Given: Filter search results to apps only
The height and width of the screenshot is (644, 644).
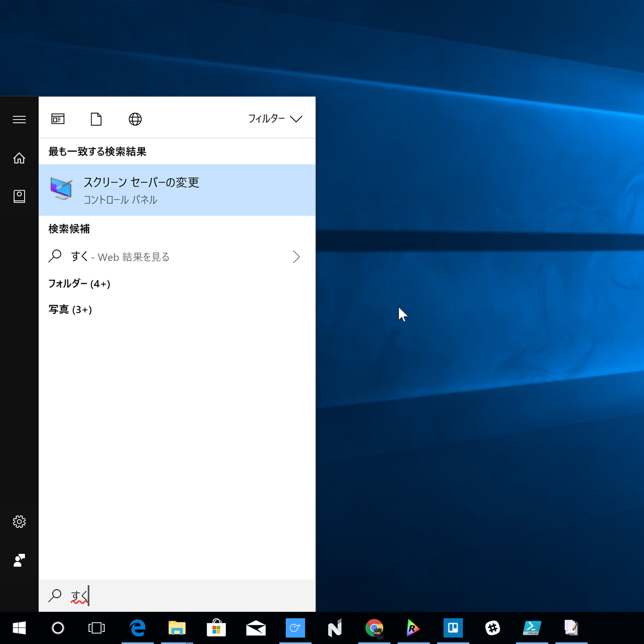Looking at the screenshot, I should 57,119.
